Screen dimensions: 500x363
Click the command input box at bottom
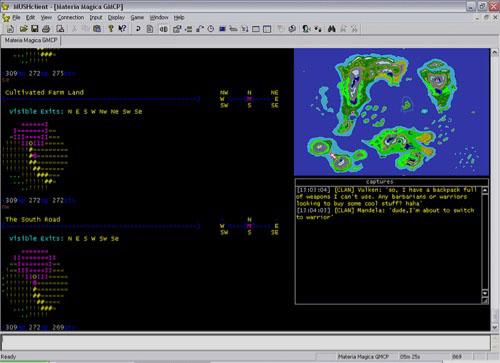point(246,342)
